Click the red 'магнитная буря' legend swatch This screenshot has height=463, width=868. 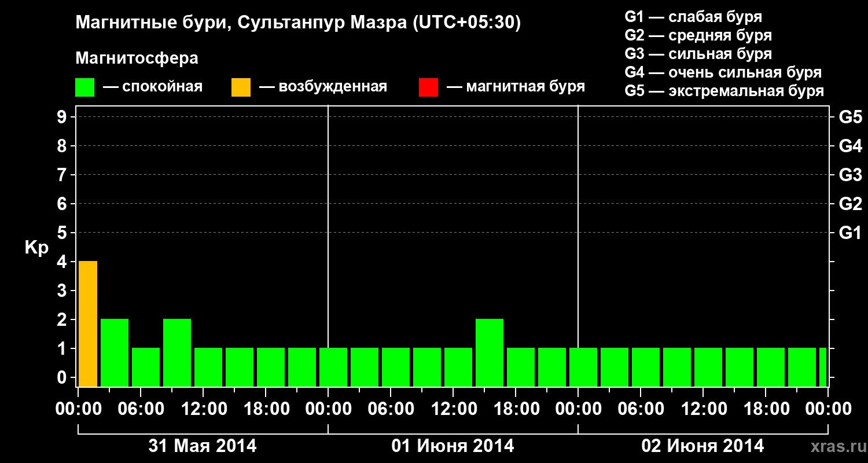(x=428, y=87)
